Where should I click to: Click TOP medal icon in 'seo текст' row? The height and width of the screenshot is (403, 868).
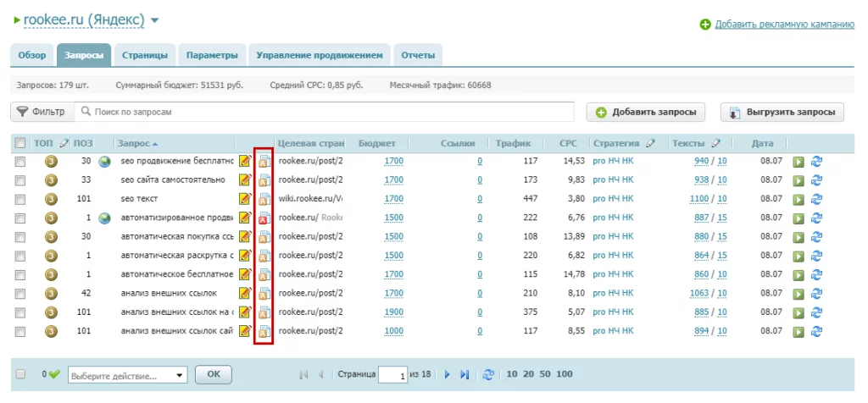click(52, 199)
